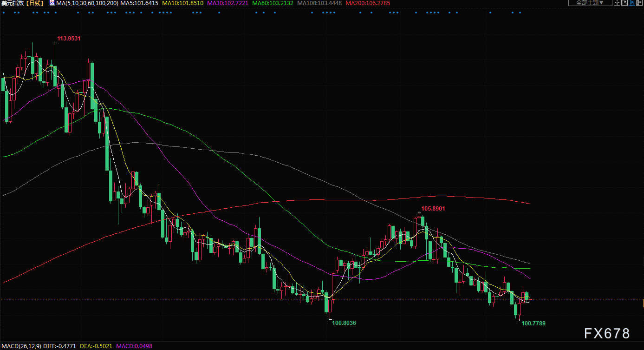Click the 105.8901 peak price marker
The height and width of the screenshot is (350, 644).
pos(433,209)
